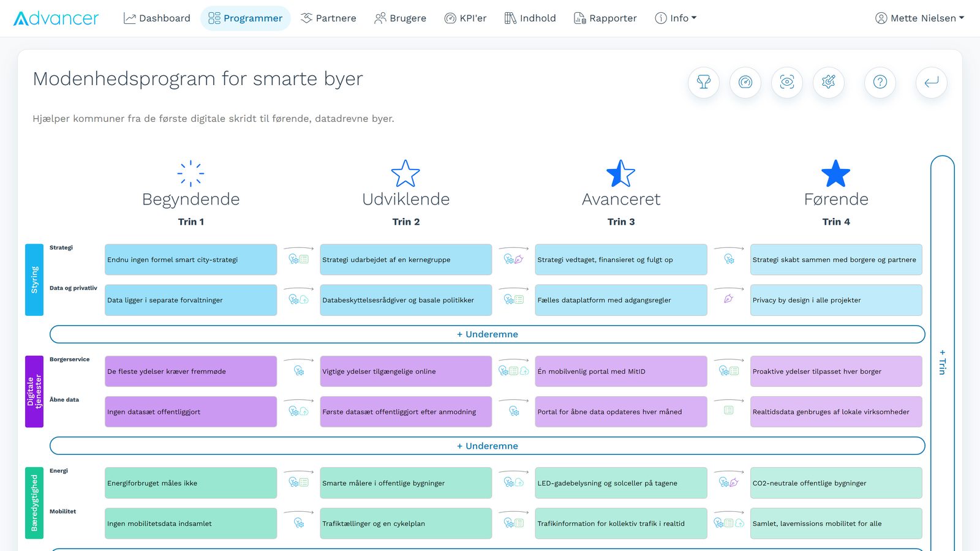Viewport: 980px width, 551px height.
Task: Click transition icon before 'Realtidsdata genbruges af lokale virksomheder'
Action: (729, 410)
